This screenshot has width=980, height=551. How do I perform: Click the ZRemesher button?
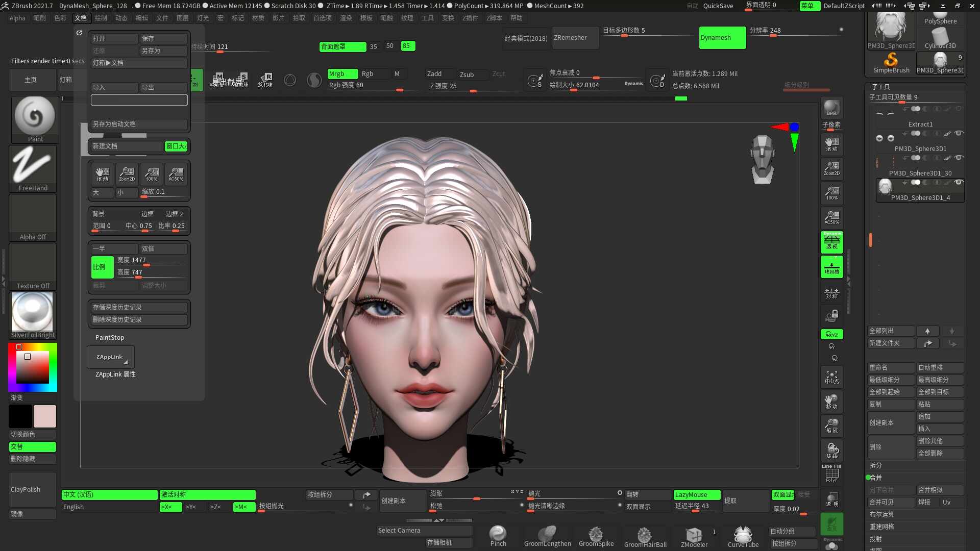pyautogui.click(x=575, y=38)
